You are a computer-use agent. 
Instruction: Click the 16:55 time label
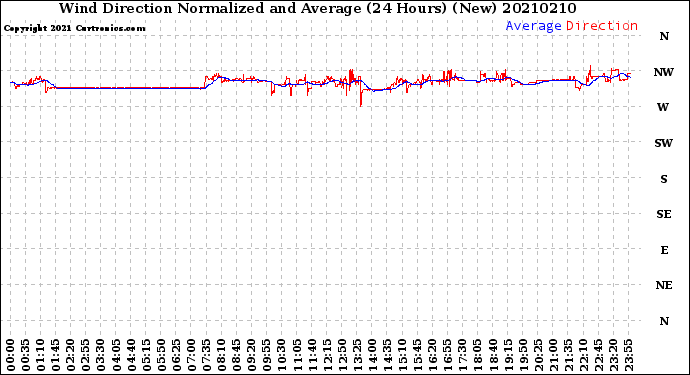pos(448,355)
